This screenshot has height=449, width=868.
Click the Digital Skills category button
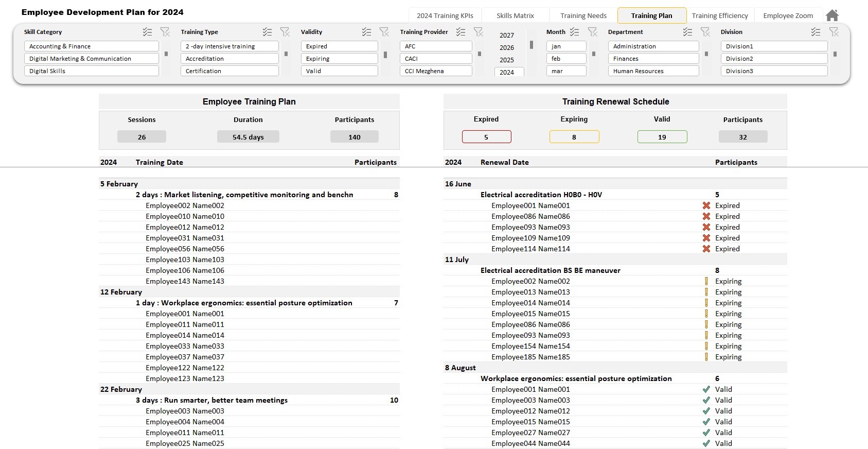pos(91,71)
